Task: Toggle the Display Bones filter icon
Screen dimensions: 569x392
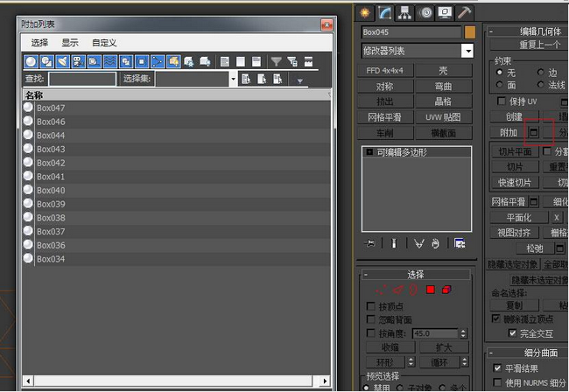Action: [x=158, y=61]
